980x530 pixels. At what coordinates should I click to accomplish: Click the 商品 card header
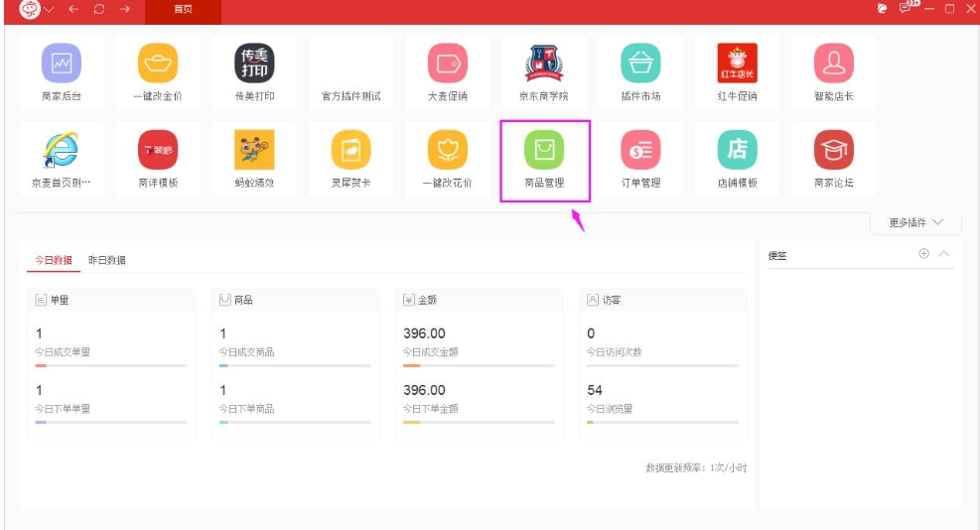[x=295, y=300]
